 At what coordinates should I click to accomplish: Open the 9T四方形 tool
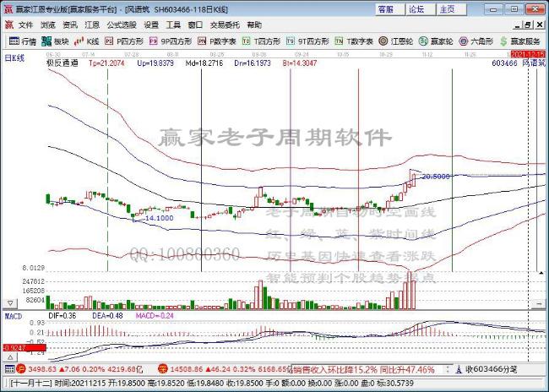(x=307, y=41)
